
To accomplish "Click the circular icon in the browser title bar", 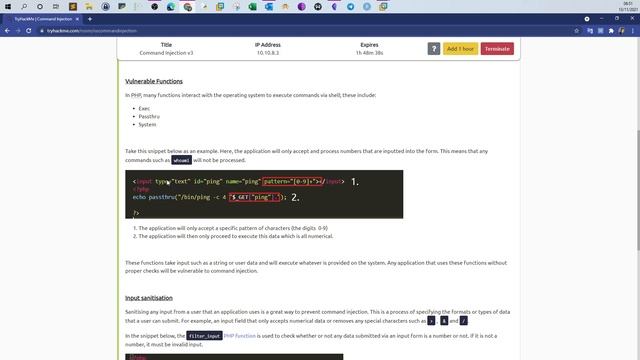I will click(587, 19).
